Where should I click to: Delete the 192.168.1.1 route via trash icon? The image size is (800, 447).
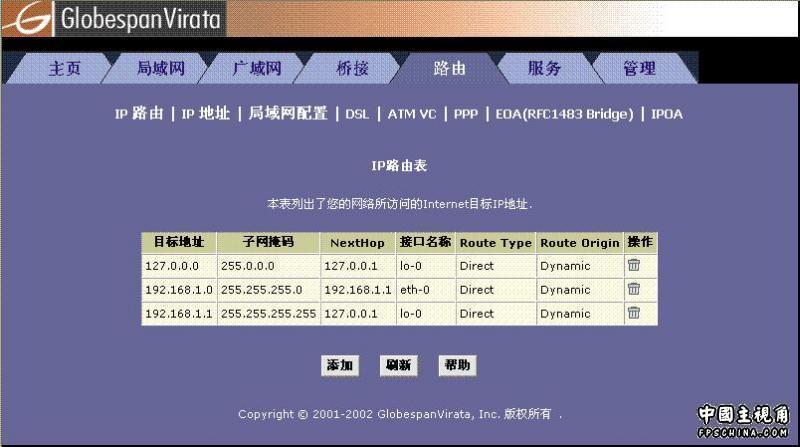click(x=634, y=312)
